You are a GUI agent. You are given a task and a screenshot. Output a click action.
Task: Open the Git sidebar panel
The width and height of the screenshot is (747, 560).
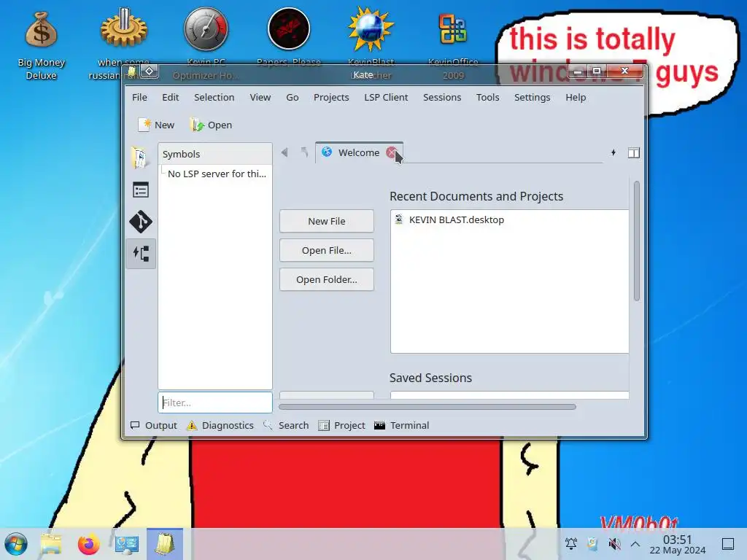pos(141,222)
